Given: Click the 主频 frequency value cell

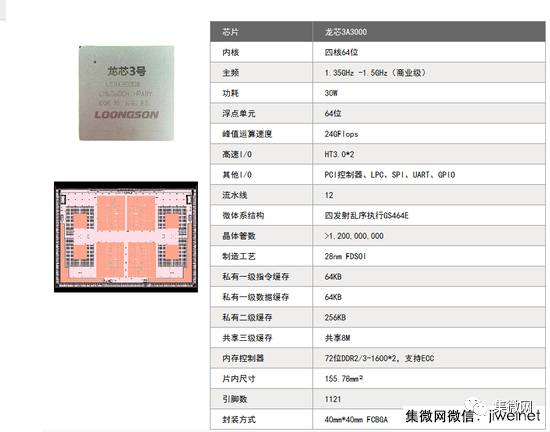Looking at the screenshot, I should tap(429, 73).
